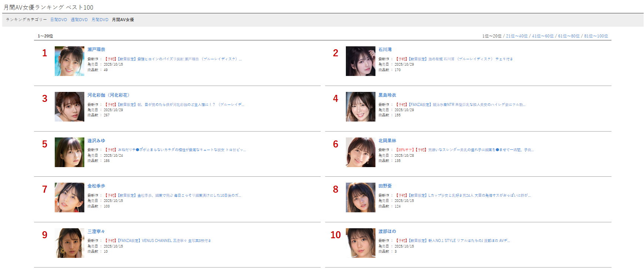This screenshot has width=644, height=269.
Task: Click the rank 8 profile thumbnail
Action: (361, 197)
